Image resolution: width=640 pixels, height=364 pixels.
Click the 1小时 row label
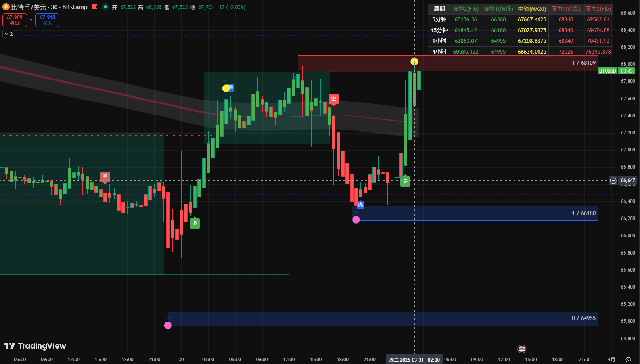pos(439,41)
